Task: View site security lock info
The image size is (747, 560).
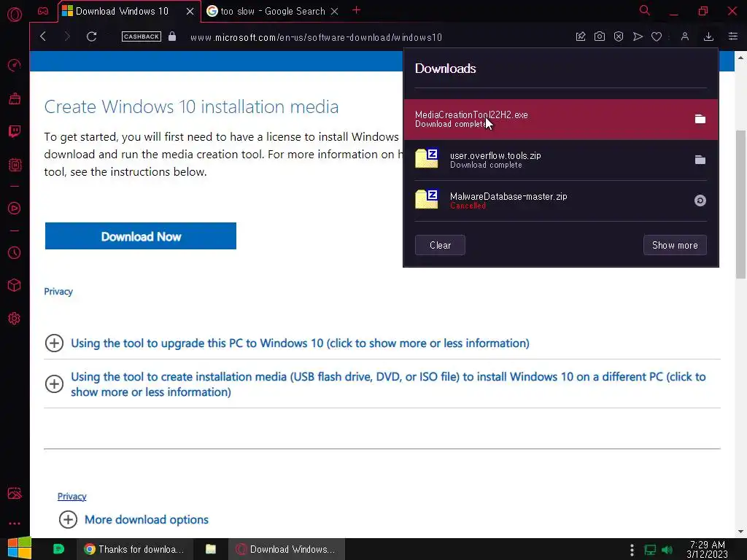Action: pyautogui.click(x=172, y=36)
